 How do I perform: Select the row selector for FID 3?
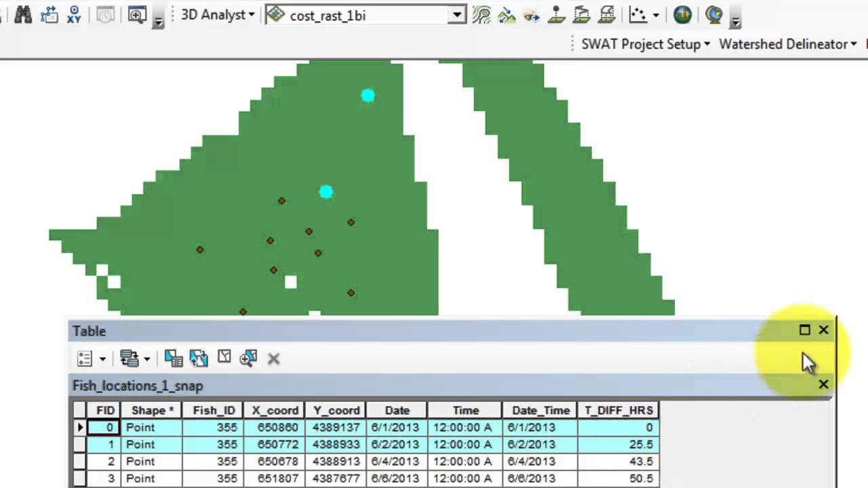coord(80,479)
